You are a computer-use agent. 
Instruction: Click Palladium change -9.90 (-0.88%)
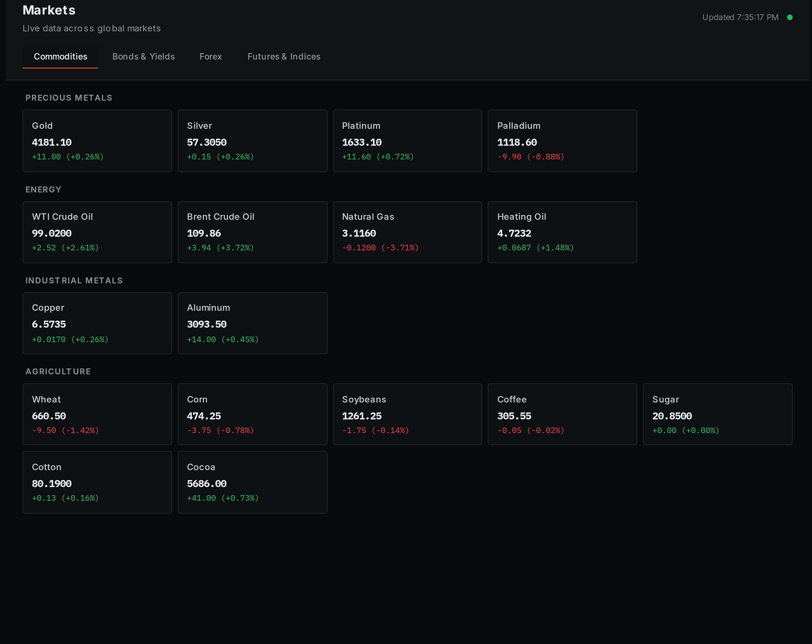(531, 157)
